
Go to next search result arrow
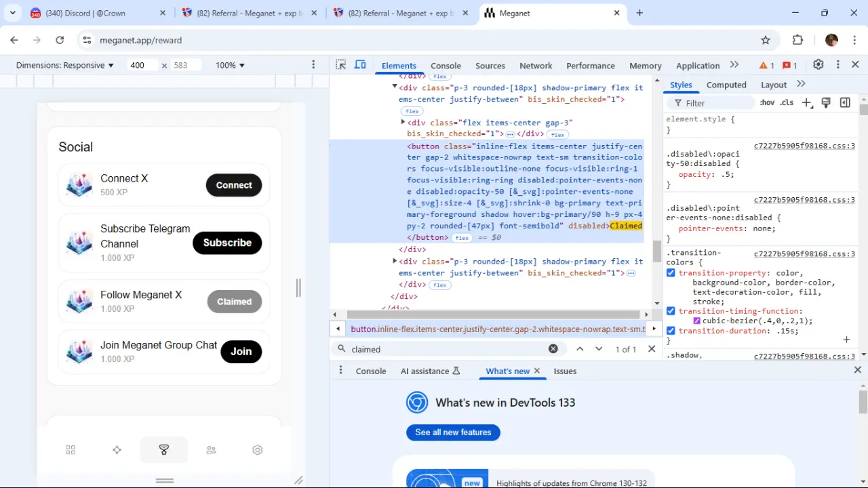(x=599, y=349)
